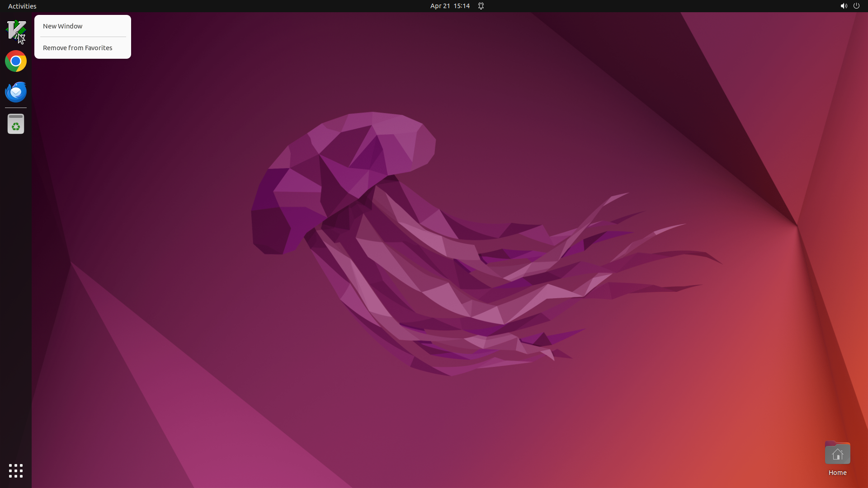Click the Home label under the folder icon
The height and width of the screenshot is (488, 868).
(837, 473)
